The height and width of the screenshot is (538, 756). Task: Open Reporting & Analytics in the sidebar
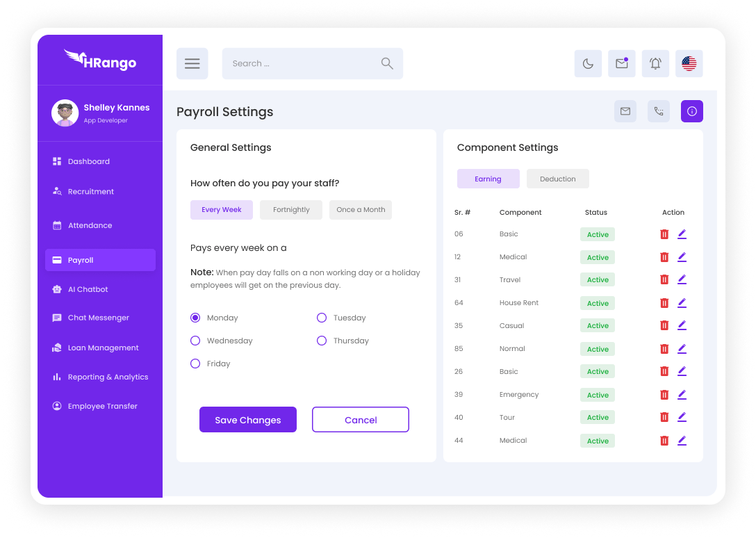(108, 377)
